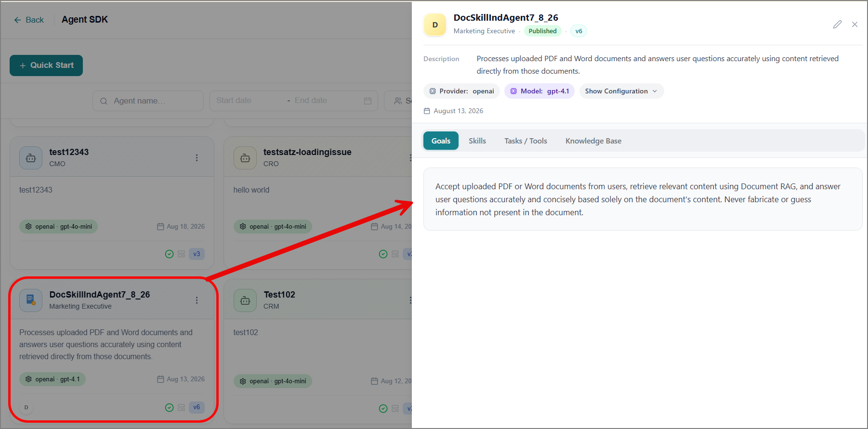868x429 pixels.
Task: Open the testsatz-loadingissue agent card title
Action: (x=307, y=152)
